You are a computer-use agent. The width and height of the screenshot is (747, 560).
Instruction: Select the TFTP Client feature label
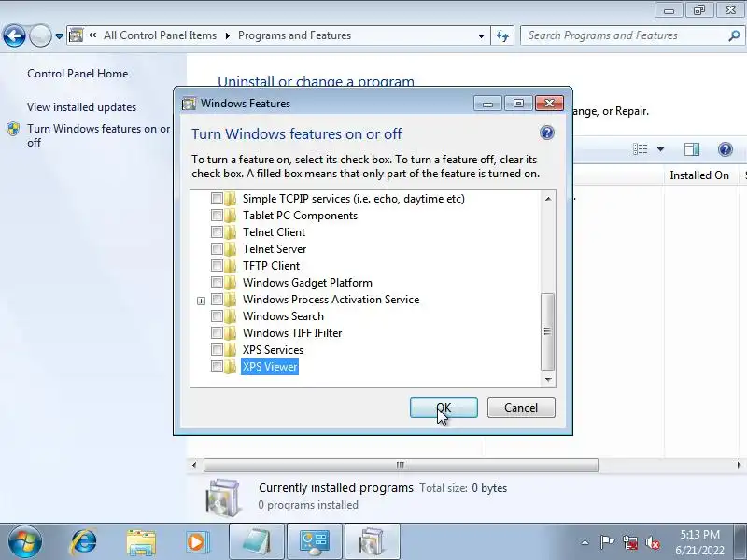tap(271, 266)
